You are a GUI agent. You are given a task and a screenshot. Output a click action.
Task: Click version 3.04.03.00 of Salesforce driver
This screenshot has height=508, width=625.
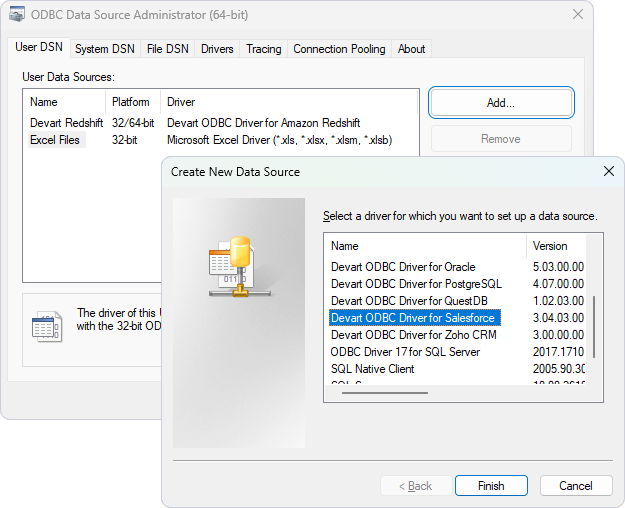pyautogui.click(x=558, y=318)
